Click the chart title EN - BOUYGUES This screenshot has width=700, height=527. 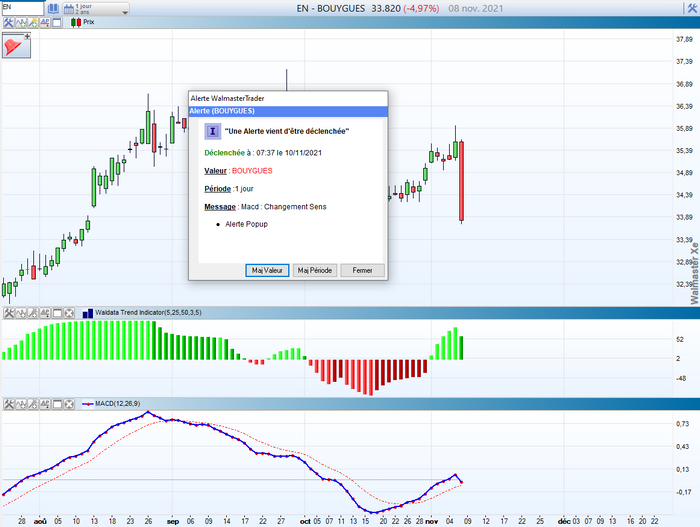[x=331, y=8]
